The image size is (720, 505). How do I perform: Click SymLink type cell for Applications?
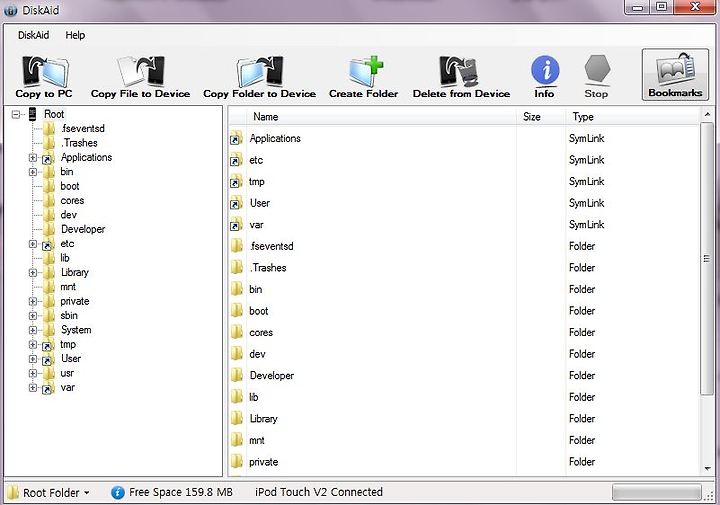tap(586, 139)
